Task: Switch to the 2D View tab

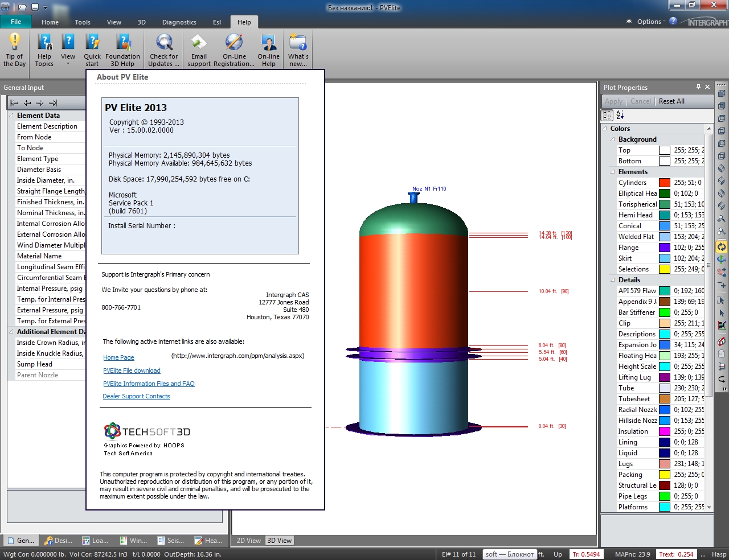Action: (248, 541)
